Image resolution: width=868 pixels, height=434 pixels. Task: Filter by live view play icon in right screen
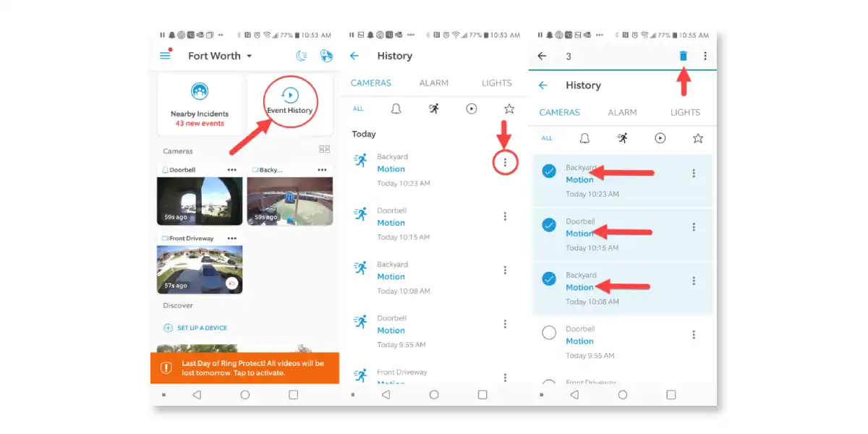point(660,138)
